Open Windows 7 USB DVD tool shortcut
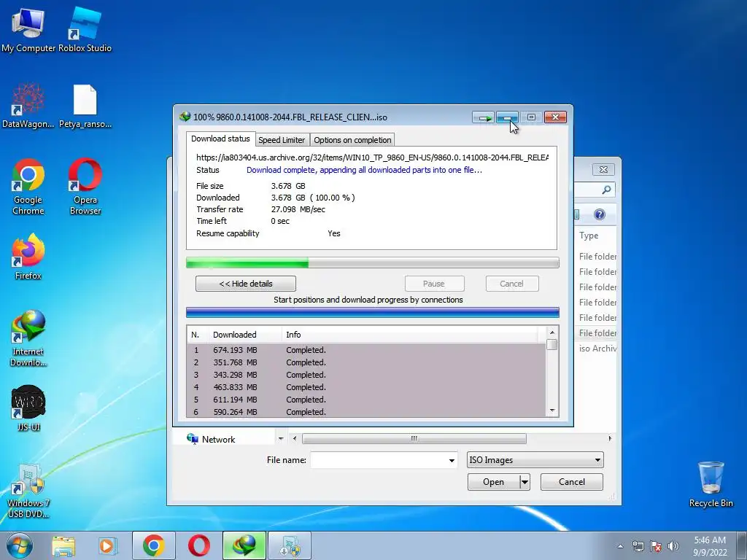Viewport: 747px width, 560px height. tap(28, 491)
